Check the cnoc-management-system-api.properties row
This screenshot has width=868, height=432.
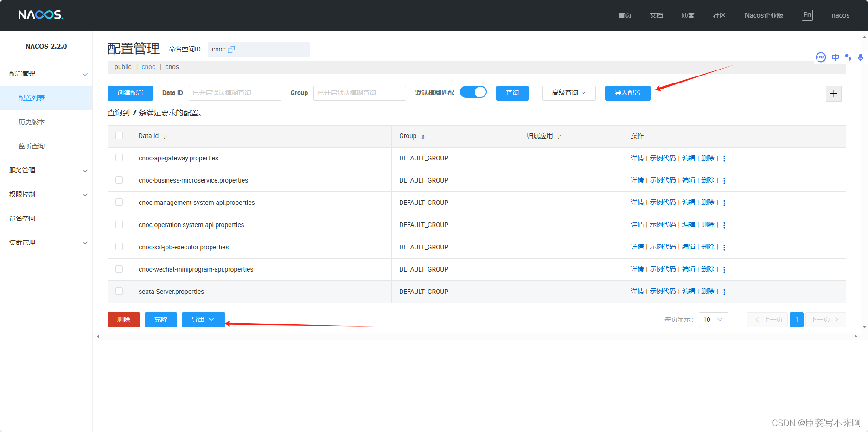[119, 202]
